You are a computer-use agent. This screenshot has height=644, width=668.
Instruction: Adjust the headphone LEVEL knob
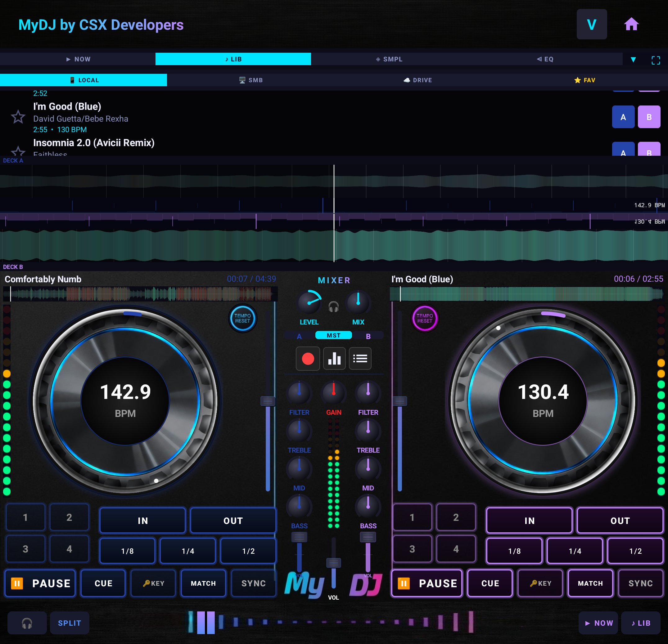(309, 302)
